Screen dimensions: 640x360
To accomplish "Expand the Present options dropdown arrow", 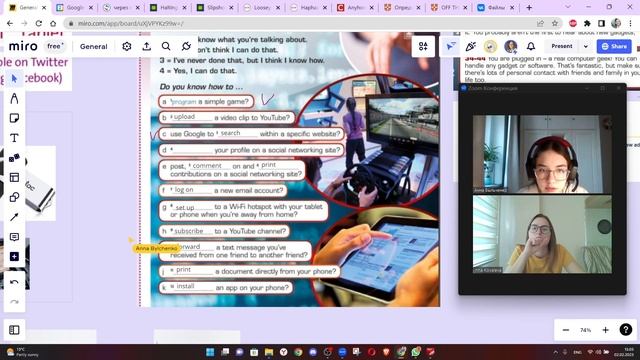I will pyautogui.click(x=586, y=47).
